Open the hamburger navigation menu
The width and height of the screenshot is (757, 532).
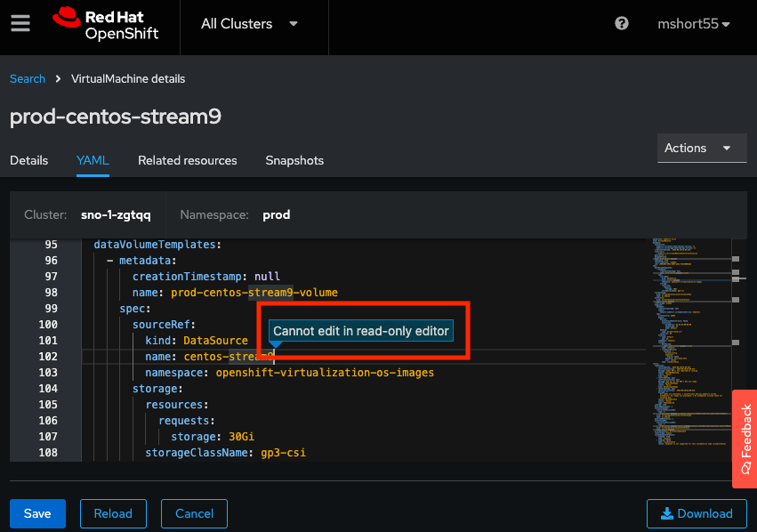pyautogui.click(x=20, y=24)
